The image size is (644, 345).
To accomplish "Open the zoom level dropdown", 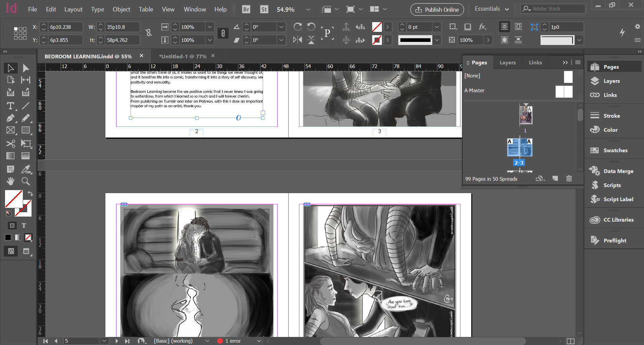I will click(308, 9).
